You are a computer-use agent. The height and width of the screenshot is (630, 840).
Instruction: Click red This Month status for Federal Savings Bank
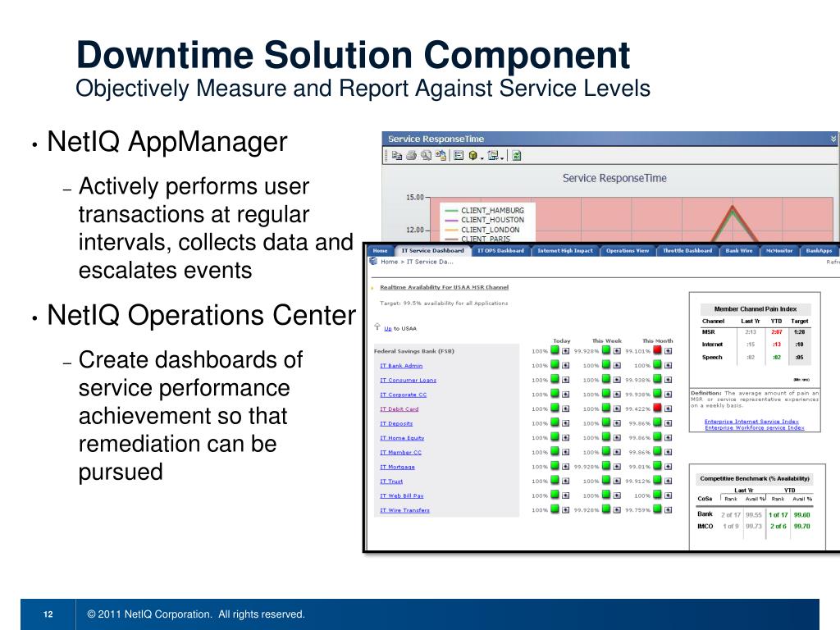[657, 349]
